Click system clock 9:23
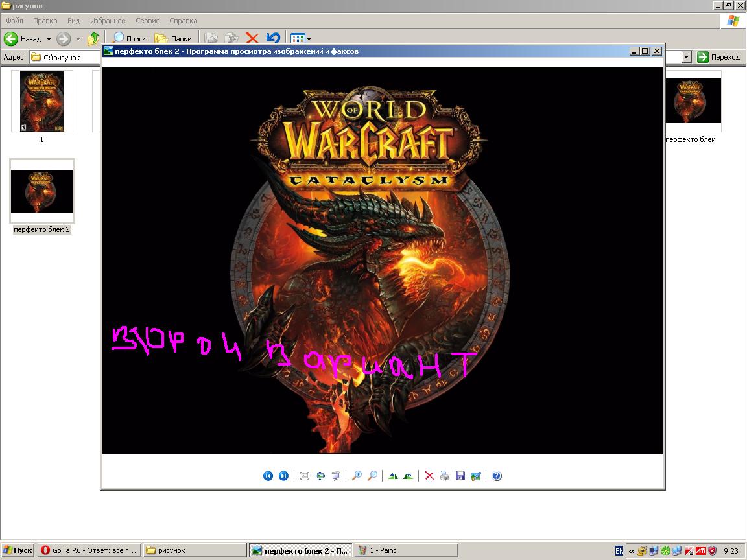The height and width of the screenshot is (560, 747). click(x=730, y=551)
